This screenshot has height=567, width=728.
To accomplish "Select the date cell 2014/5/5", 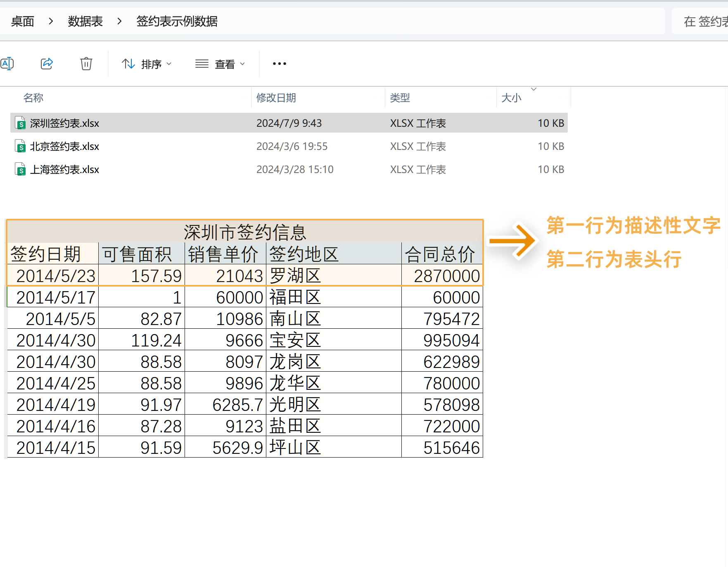I will point(53,318).
